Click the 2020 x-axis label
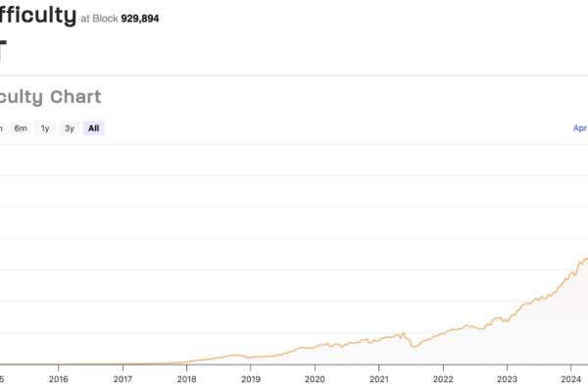This screenshot has height=392, width=588. point(315,378)
